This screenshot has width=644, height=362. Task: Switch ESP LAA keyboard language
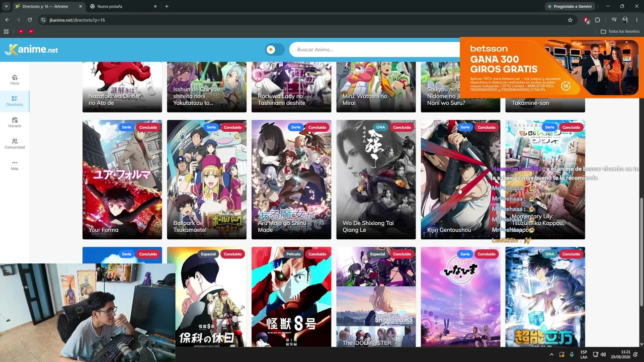click(x=584, y=354)
